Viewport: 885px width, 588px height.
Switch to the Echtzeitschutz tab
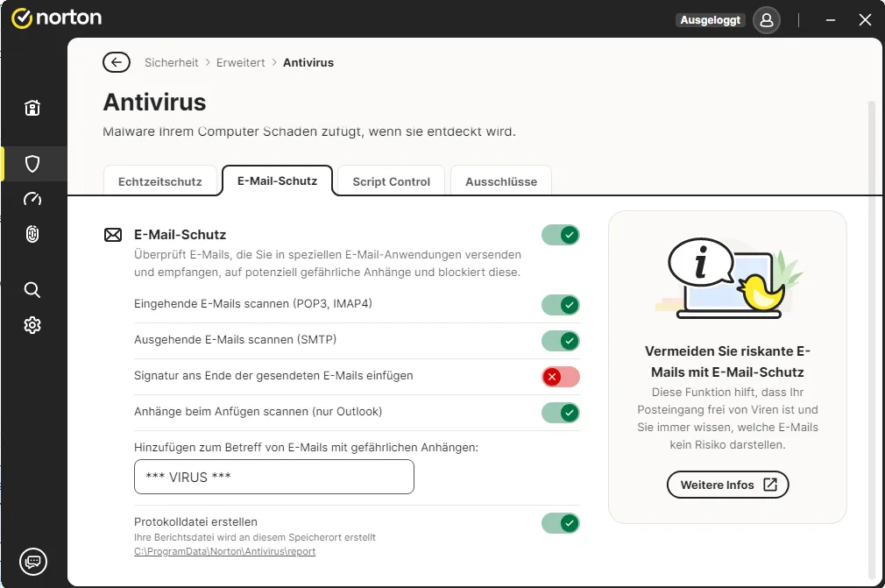160,181
